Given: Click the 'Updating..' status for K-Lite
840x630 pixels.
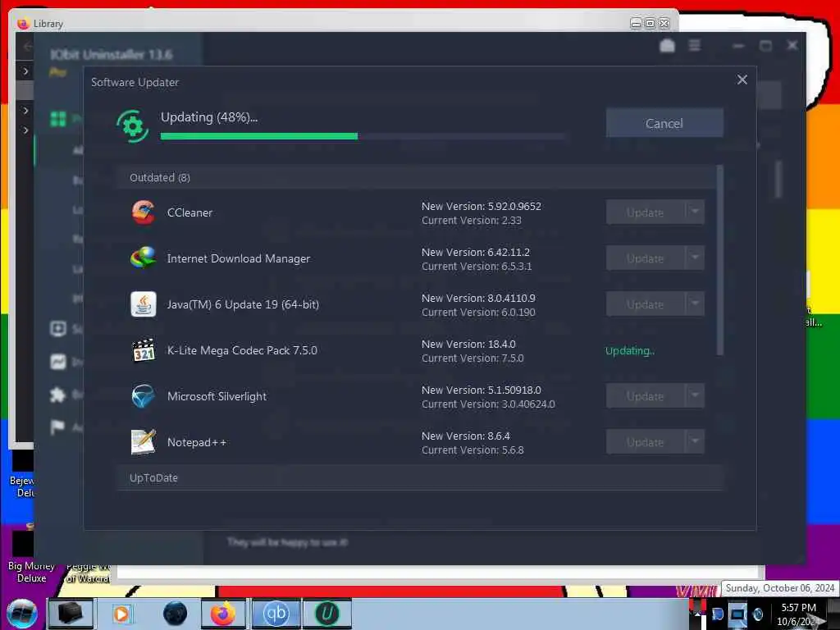Looking at the screenshot, I should (630, 351).
